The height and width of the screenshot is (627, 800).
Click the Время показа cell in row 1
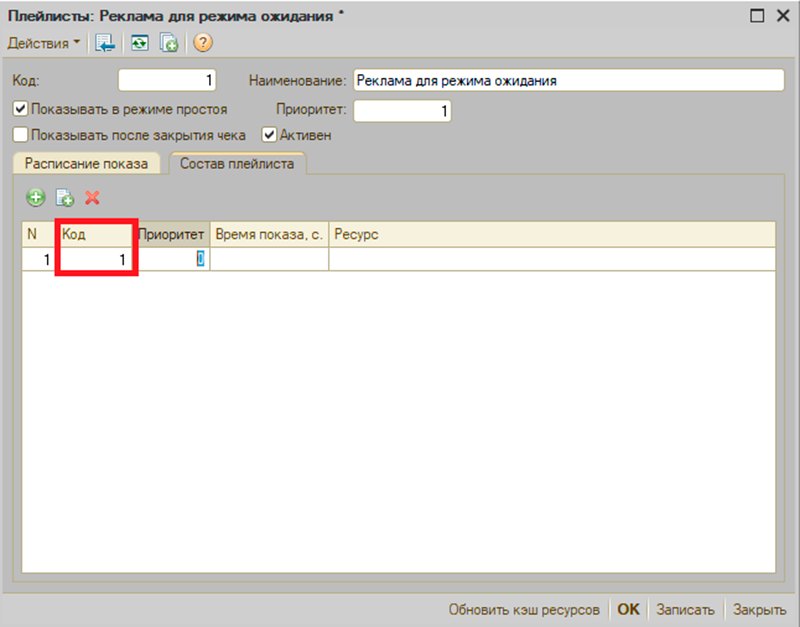click(269, 260)
